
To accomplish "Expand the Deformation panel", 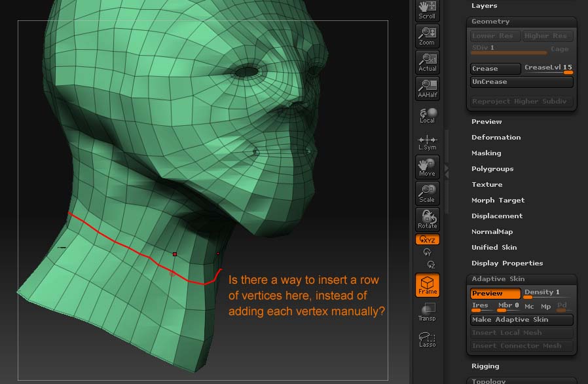I will click(x=496, y=137).
